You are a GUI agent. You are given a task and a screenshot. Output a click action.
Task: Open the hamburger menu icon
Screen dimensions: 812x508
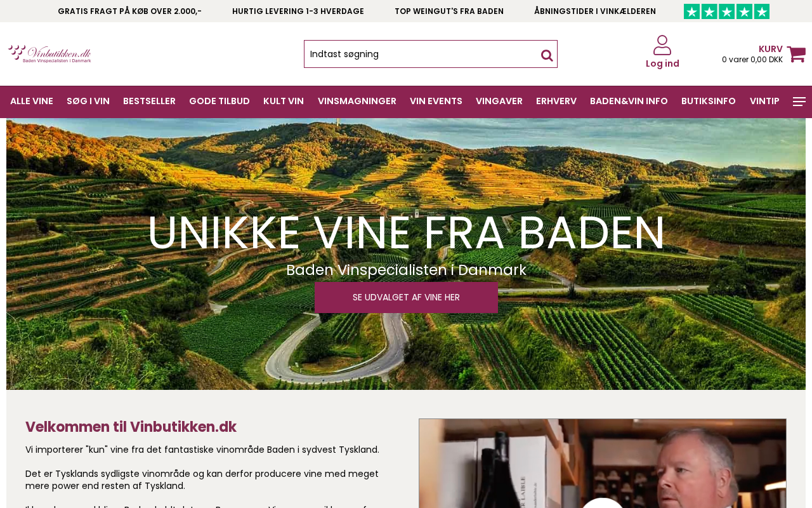(x=799, y=102)
